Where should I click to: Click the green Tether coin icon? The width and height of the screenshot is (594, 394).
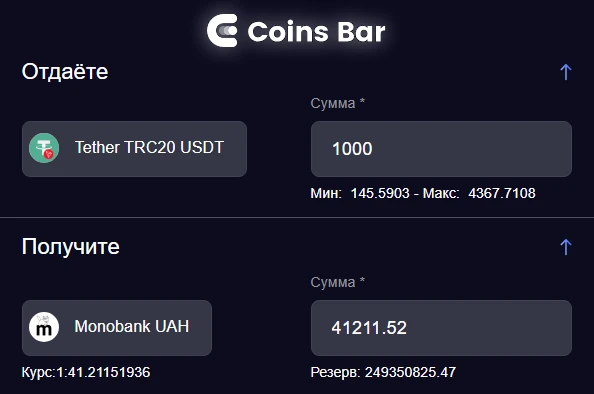click(x=44, y=148)
